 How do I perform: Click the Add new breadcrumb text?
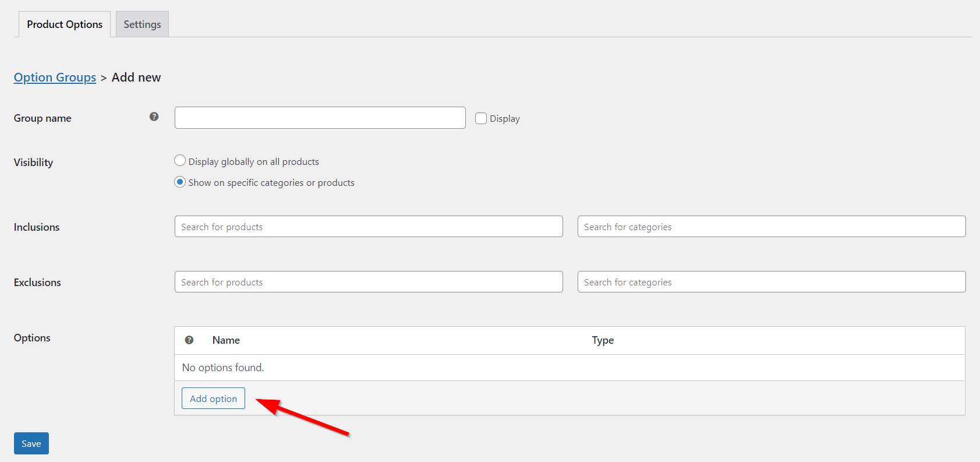(136, 77)
